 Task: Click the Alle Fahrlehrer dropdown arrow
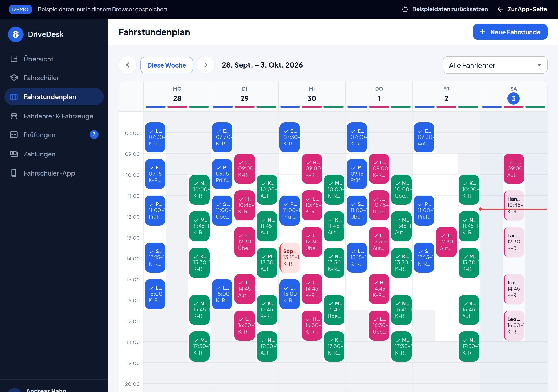(x=539, y=65)
